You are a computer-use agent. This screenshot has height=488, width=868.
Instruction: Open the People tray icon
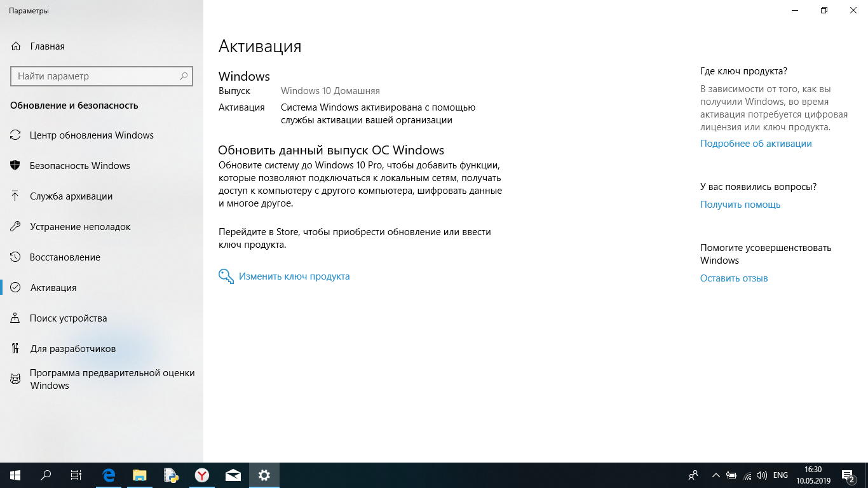pos(693,475)
